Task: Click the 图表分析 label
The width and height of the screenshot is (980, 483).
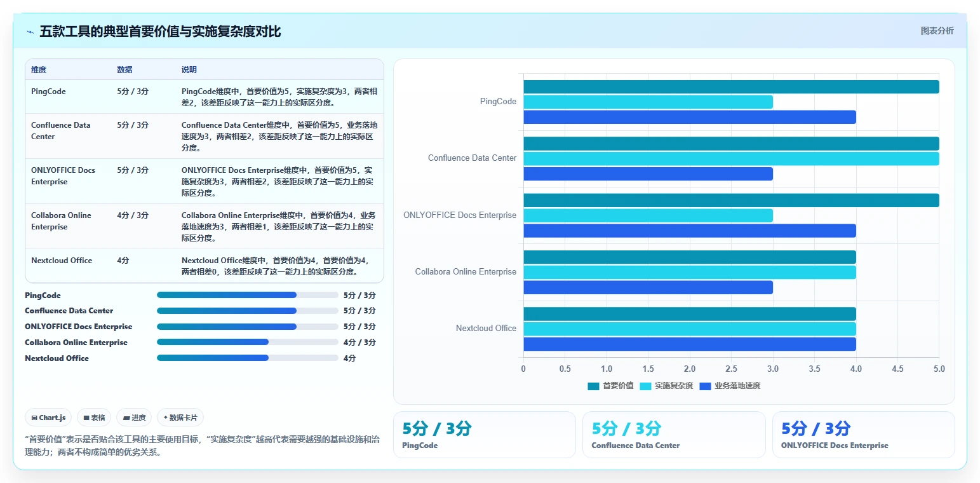Action: 937,31
